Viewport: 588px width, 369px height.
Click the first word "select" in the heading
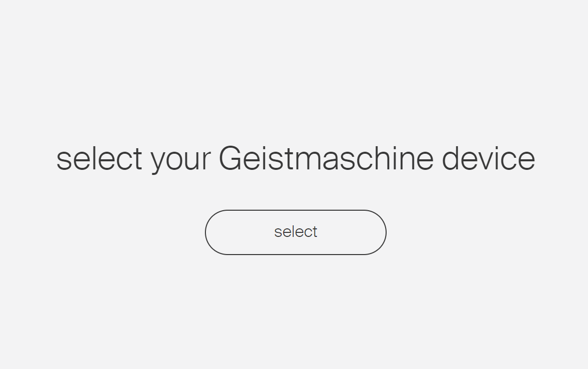click(x=99, y=158)
